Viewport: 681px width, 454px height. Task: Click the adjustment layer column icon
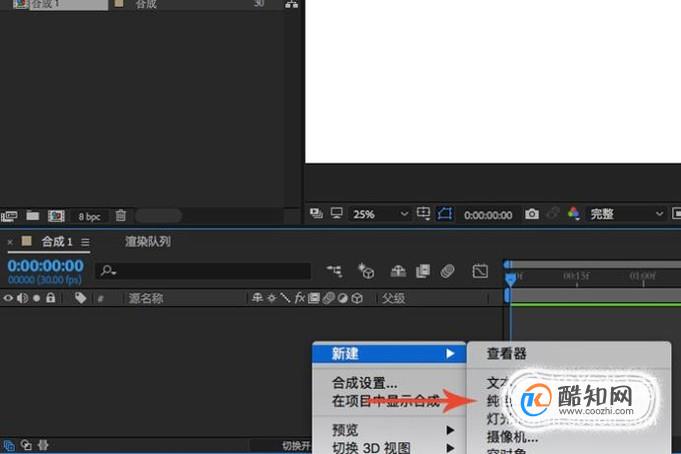click(x=343, y=298)
